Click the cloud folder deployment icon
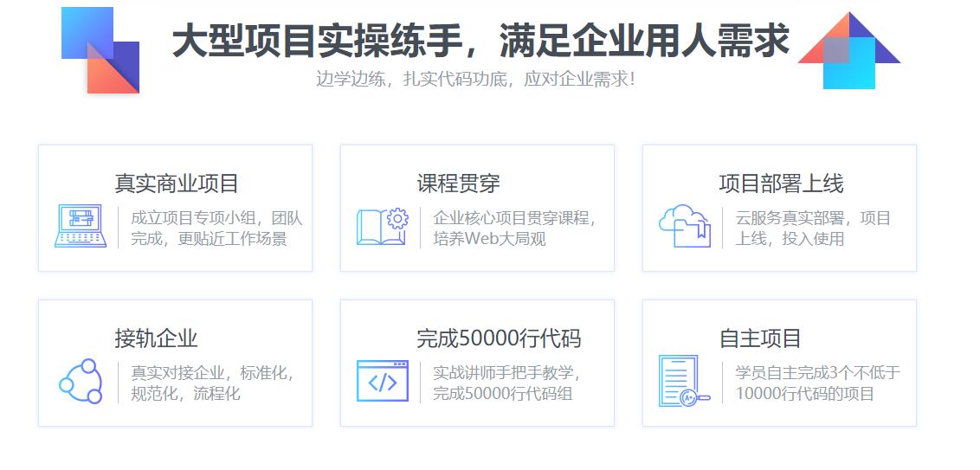 tap(684, 226)
